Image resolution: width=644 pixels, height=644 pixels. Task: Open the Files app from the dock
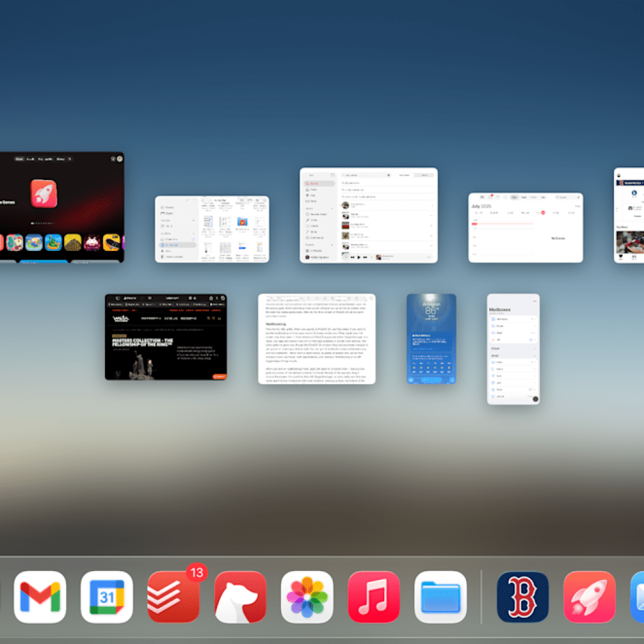point(440,597)
